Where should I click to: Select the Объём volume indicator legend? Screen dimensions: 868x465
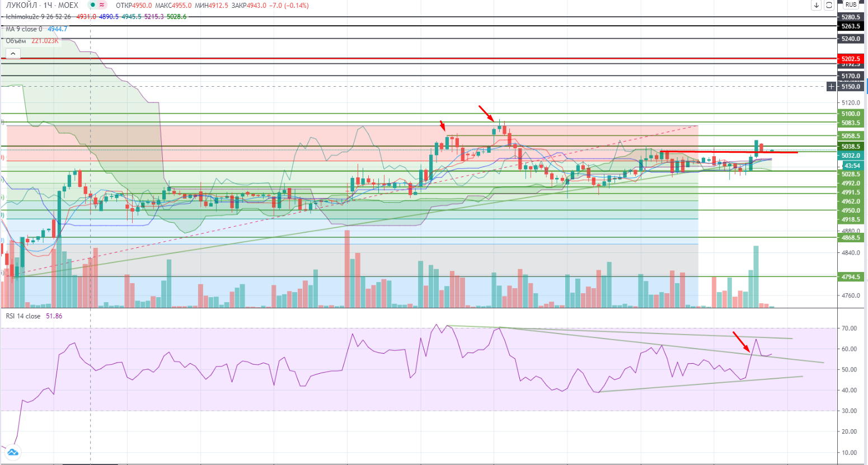pyautogui.click(x=16, y=41)
